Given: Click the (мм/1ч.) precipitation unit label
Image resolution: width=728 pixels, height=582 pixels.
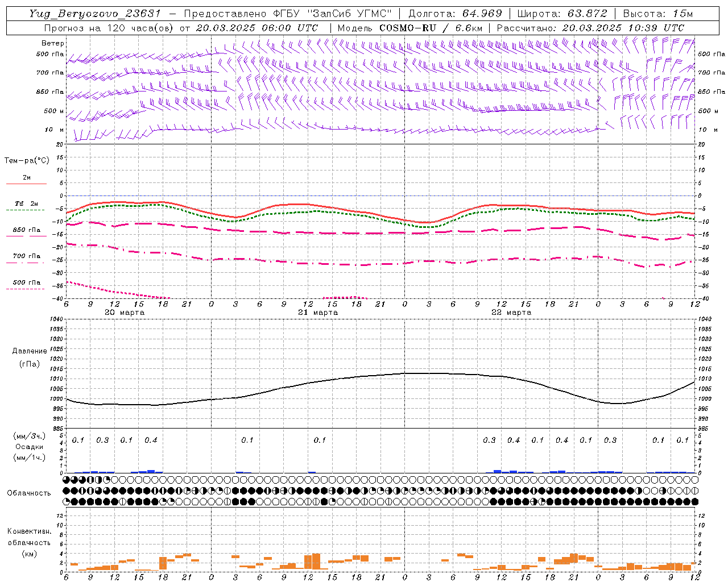Looking at the screenshot, I should [x=30, y=457].
